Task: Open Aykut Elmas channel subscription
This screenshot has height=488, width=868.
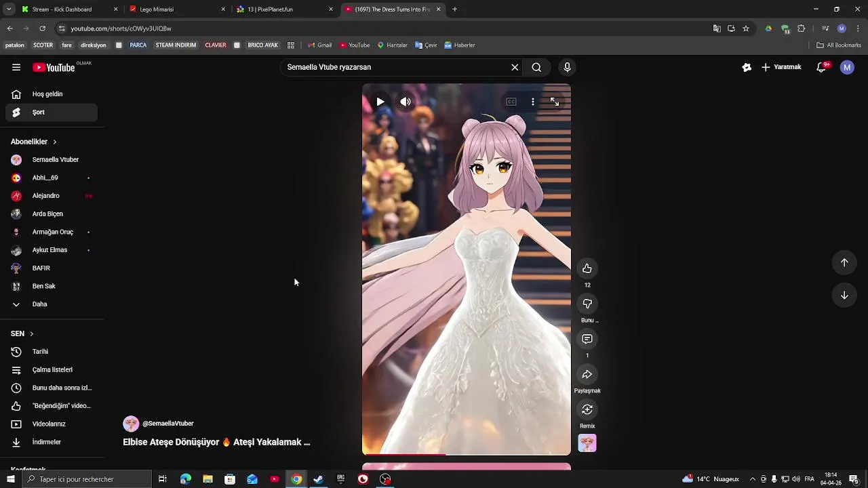Action: click(x=52, y=250)
